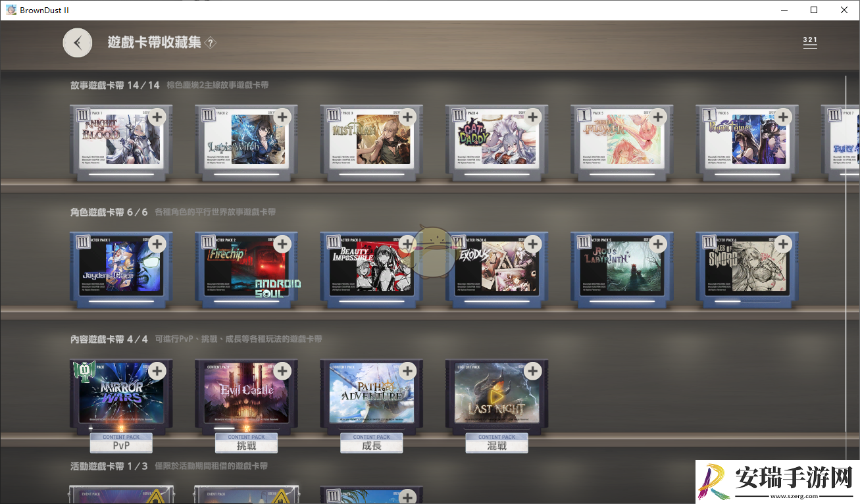
Task: Select the story Pack 6 cartridge artwork
Action: pos(746,139)
